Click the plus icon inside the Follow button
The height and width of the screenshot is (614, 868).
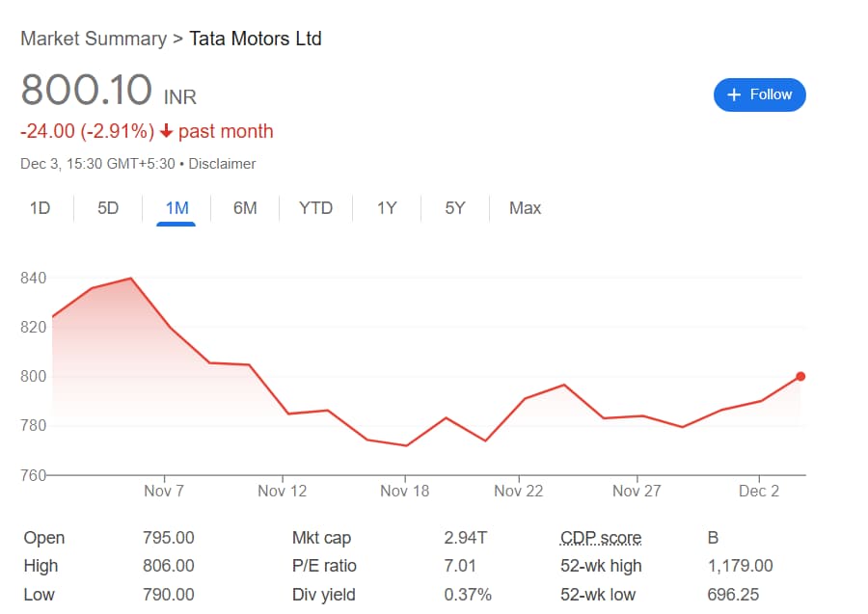coord(734,94)
